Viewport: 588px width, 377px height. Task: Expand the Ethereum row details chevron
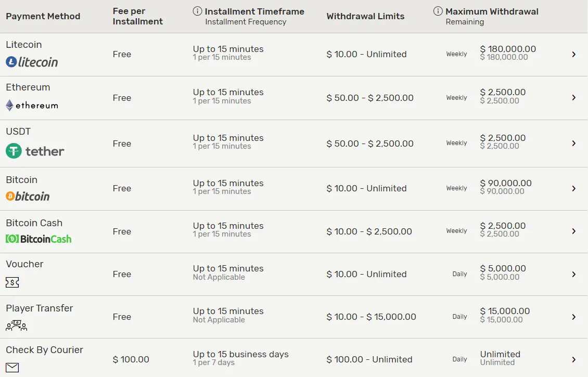pos(574,97)
